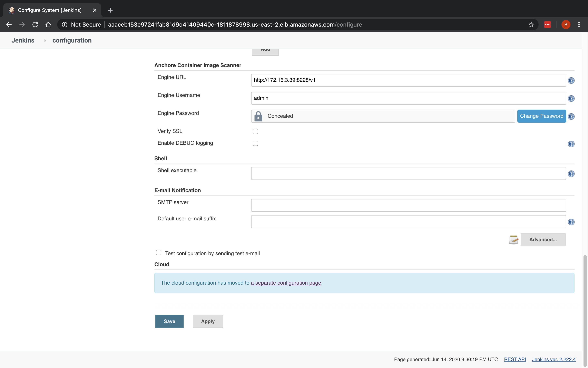Click the partially visible Add button
The width and height of the screenshot is (588, 368).
(x=265, y=52)
